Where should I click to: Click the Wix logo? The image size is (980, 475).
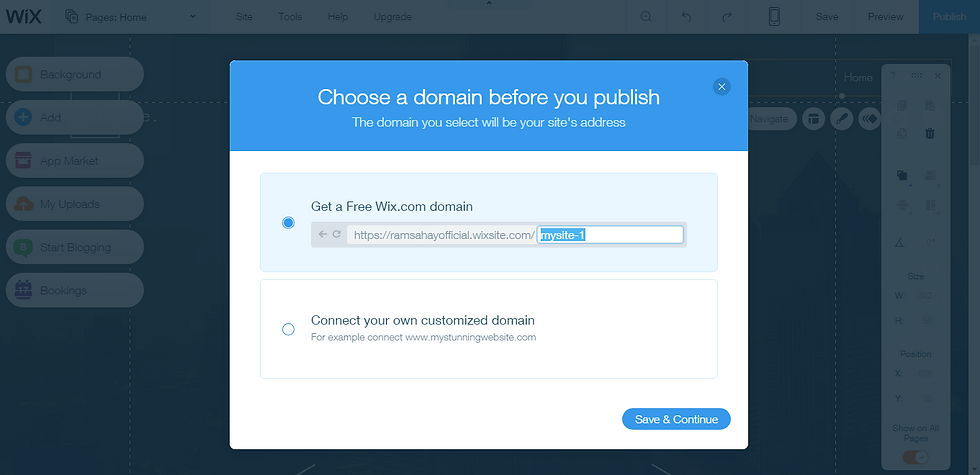24,17
